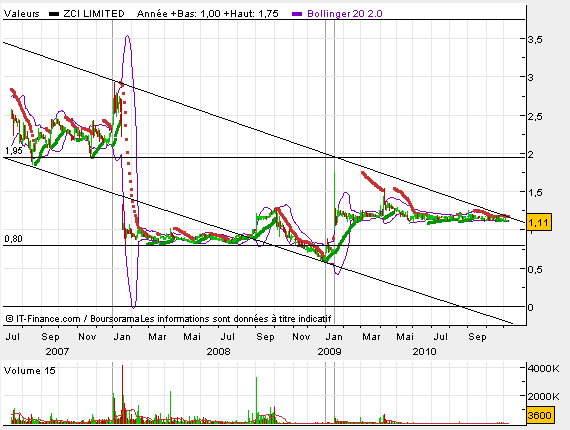
Task: Click the "2010" year label
Action: 424,351
